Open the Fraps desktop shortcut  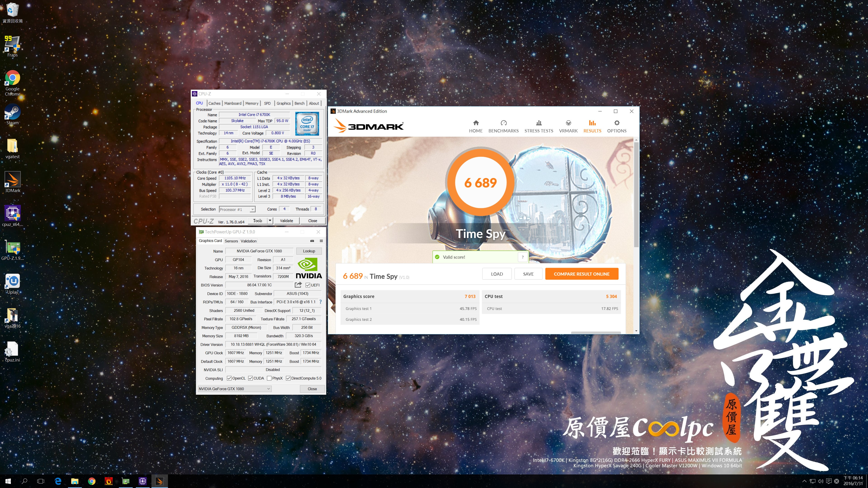click(12, 46)
